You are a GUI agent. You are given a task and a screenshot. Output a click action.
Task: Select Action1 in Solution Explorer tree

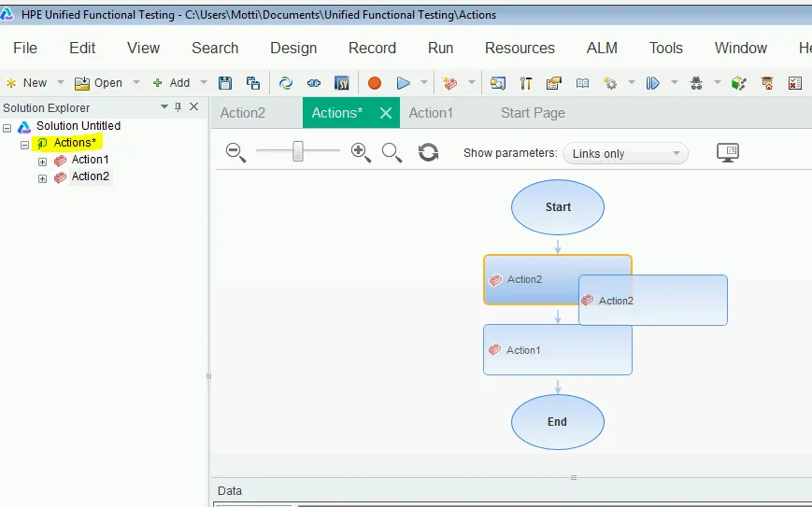(90, 160)
